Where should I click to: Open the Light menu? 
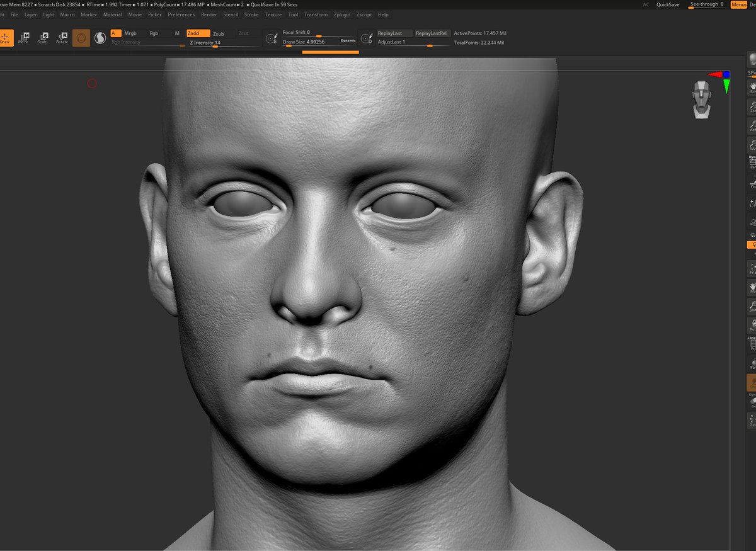[x=49, y=14]
